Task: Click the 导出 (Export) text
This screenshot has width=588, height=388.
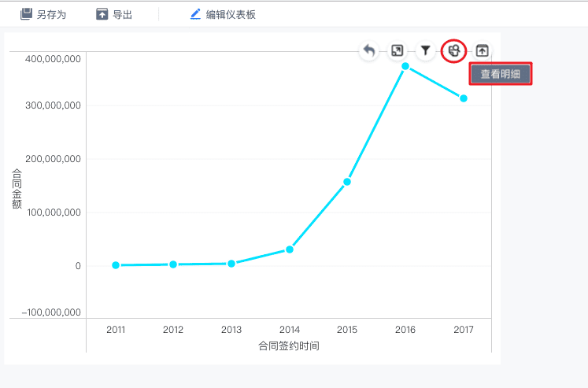Action: pos(123,15)
